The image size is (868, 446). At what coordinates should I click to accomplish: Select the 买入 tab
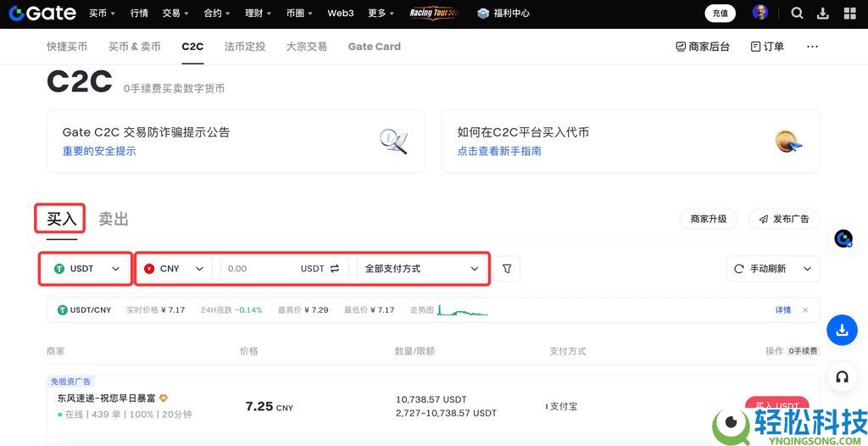tap(61, 219)
